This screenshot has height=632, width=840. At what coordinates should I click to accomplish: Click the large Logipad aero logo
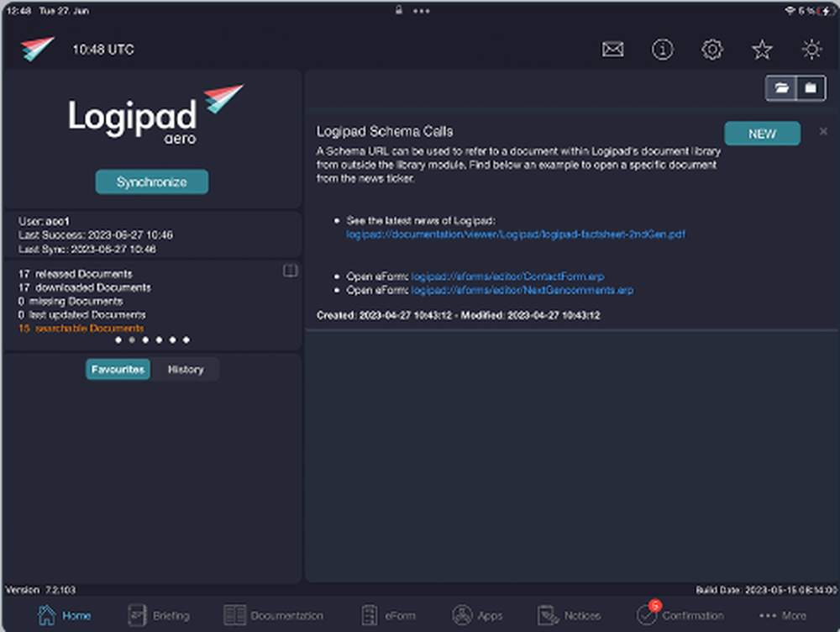coord(155,114)
